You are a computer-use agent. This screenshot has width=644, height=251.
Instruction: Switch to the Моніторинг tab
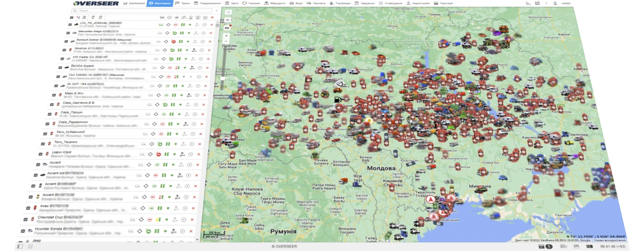(x=159, y=3)
